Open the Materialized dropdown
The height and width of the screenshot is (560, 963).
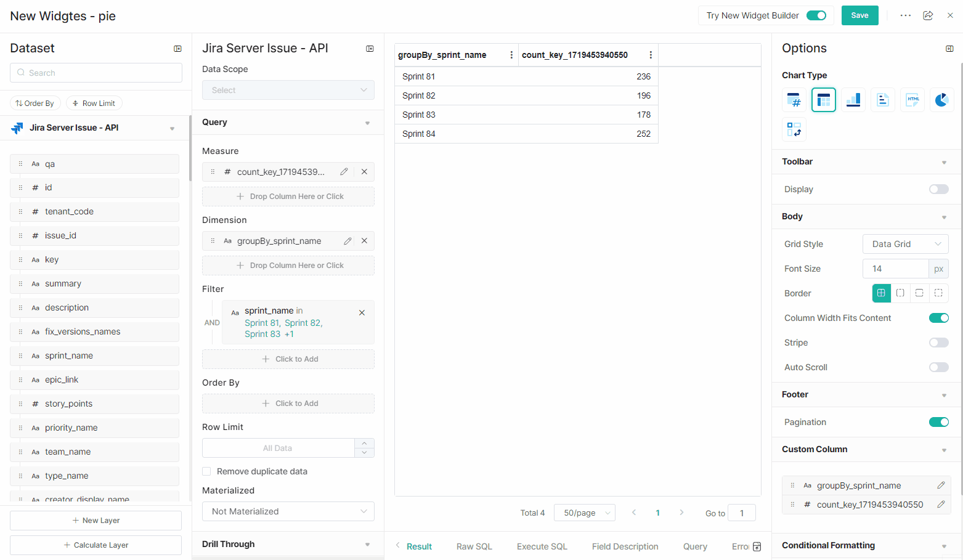point(288,511)
